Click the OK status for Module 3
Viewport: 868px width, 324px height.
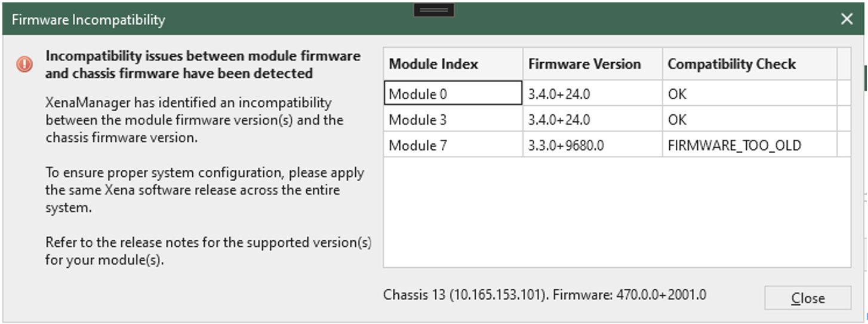[x=750, y=120]
